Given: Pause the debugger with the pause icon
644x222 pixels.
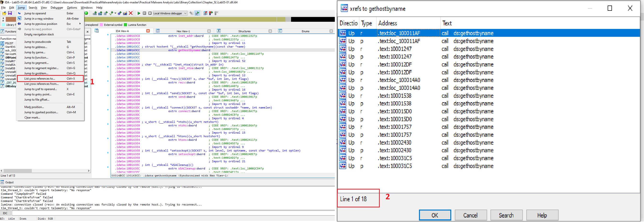Looking at the screenshot, I should [144, 13].
